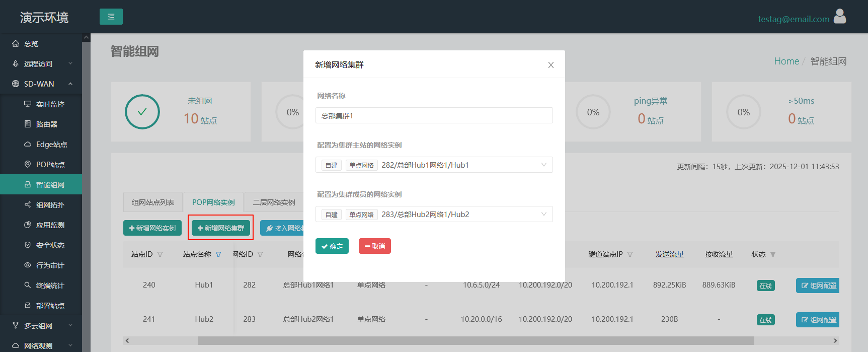Click 网络名称 input field
Image resolution: width=868 pixels, height=352 pixels.
pos(434,115)
